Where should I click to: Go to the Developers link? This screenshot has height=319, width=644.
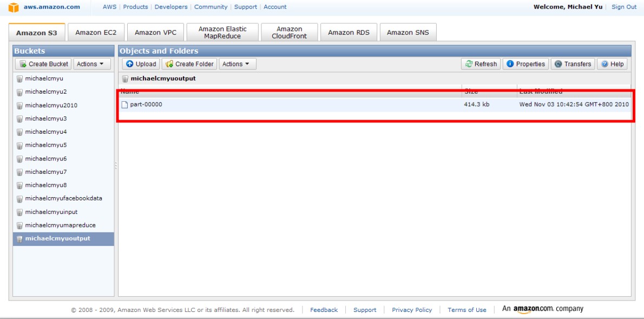[171, 7]
